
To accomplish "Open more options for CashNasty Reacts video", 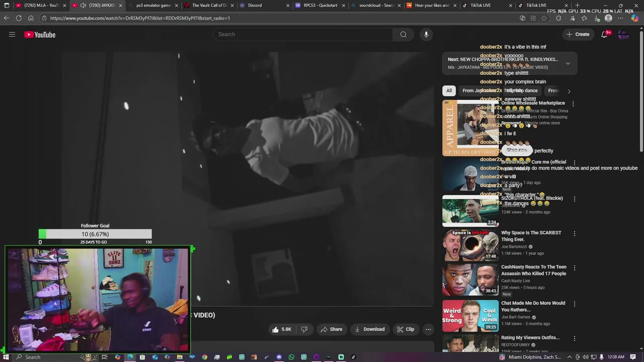I will (574, 268).
